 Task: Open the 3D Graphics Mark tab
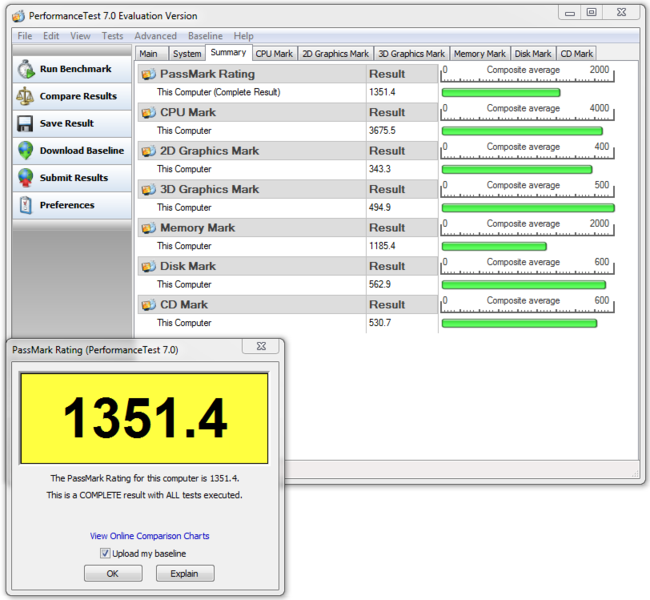point(411,54)
